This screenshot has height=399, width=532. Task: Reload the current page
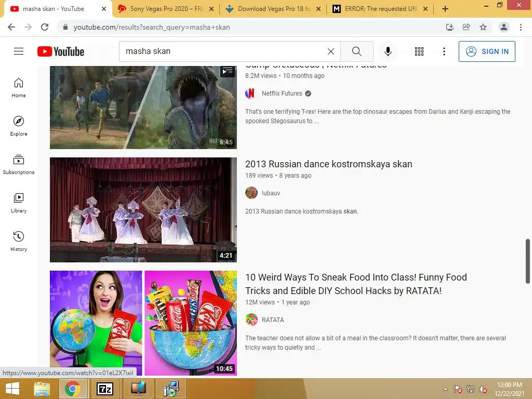[x=45, y=27]
